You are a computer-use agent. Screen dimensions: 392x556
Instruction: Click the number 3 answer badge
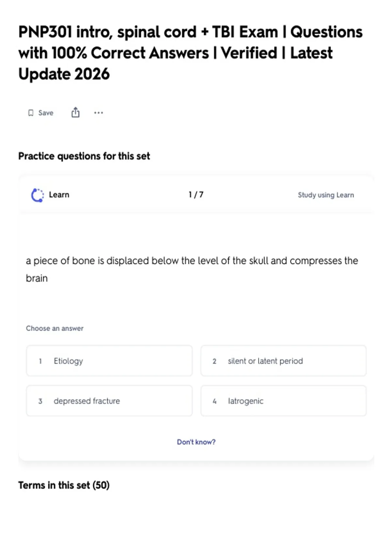tap(40, 401)
